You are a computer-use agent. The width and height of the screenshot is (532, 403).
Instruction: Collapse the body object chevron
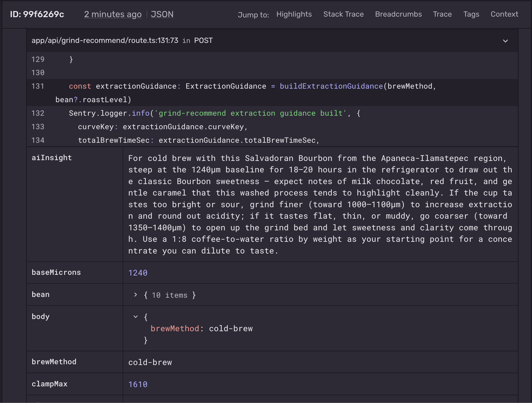[x=135, y=317]
